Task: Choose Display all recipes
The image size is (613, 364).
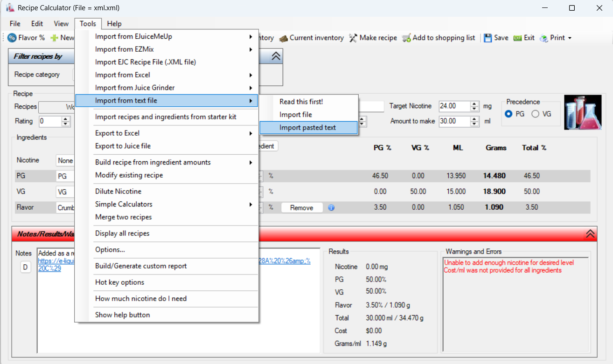Action: tap(167, 234)
